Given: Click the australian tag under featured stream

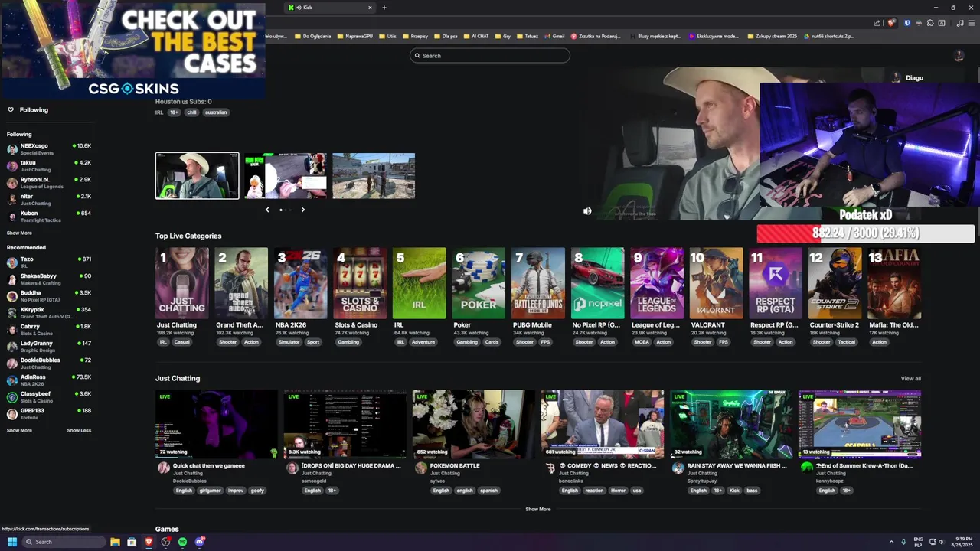Looking at the screenshot, I should click(216, 112).
